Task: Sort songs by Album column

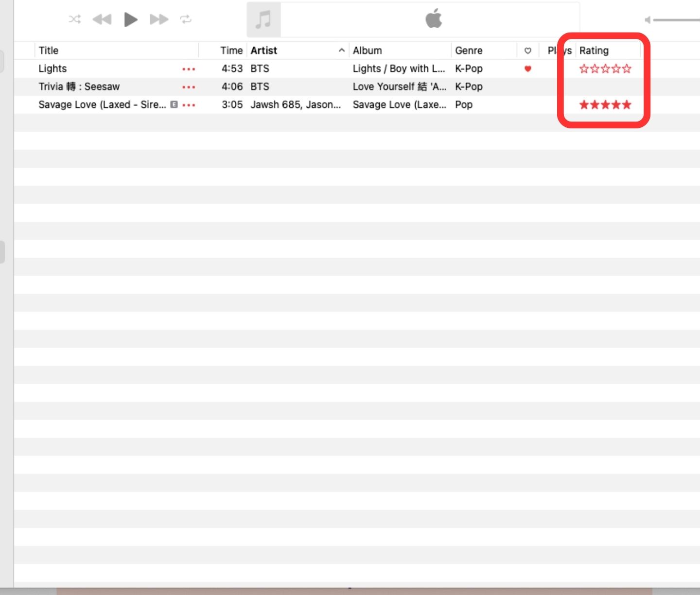Action: pyautogui.click(x=367, y=51)
